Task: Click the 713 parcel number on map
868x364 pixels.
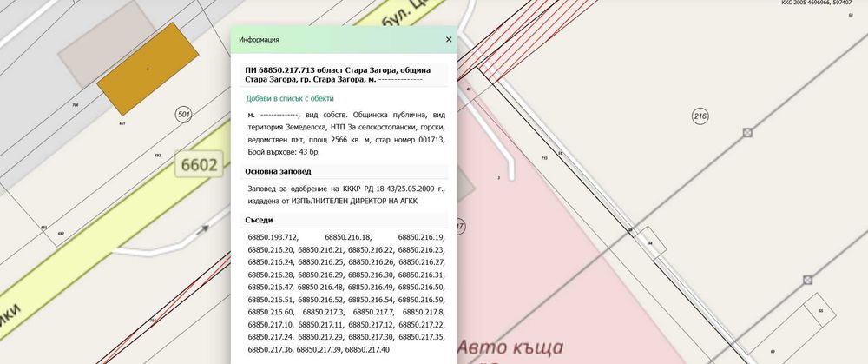Action: [x=544, y=158]
